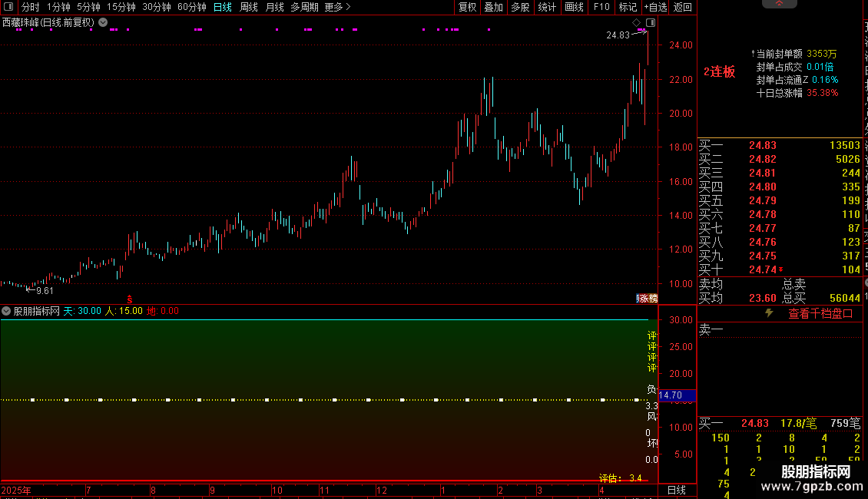Collapse the upward chevron handle above 2连板

[779, 3]
